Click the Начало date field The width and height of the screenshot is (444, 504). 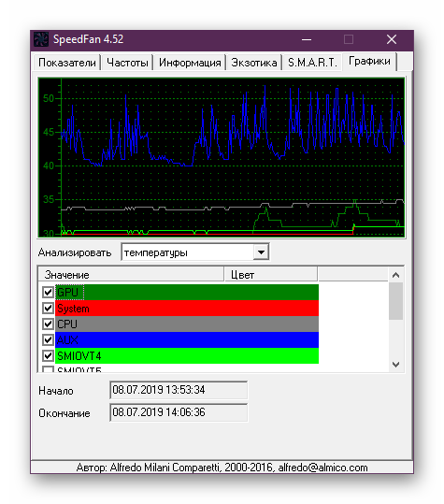(x=179, y=390)
